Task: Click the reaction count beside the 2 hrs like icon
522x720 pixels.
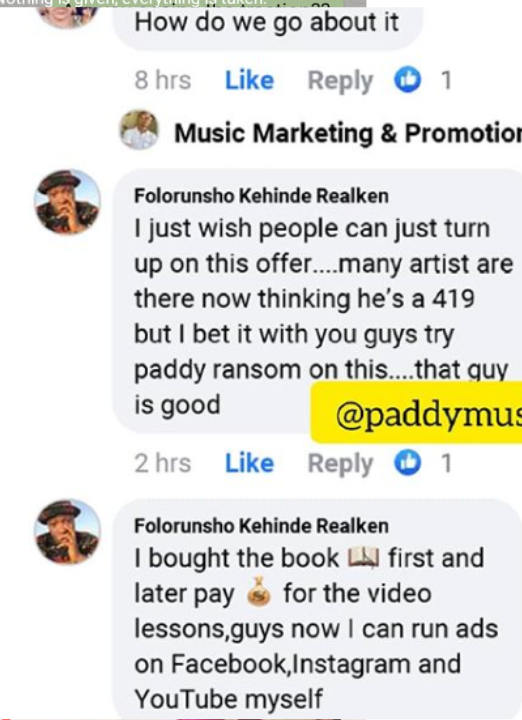Action: [x=446, y=463]
